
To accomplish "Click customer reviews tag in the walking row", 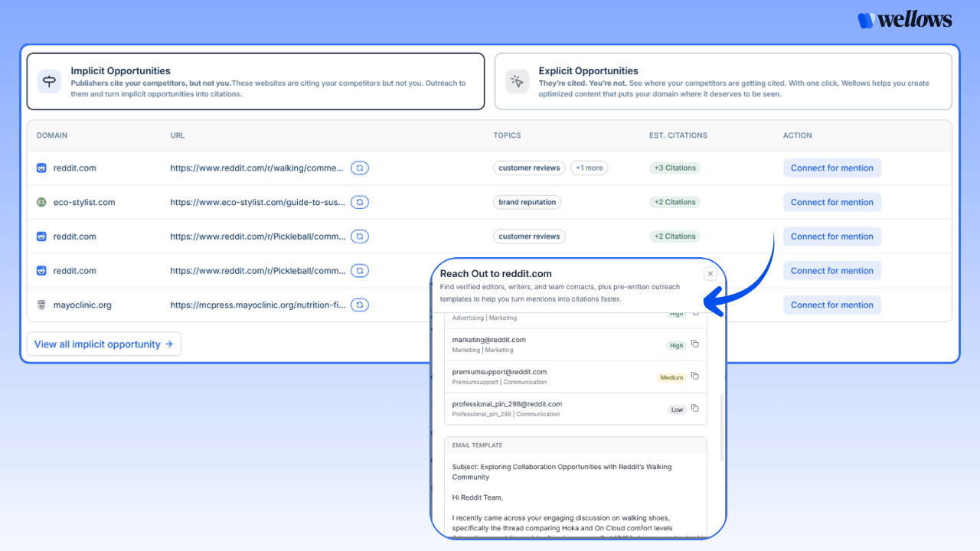I will pos(529,168).
